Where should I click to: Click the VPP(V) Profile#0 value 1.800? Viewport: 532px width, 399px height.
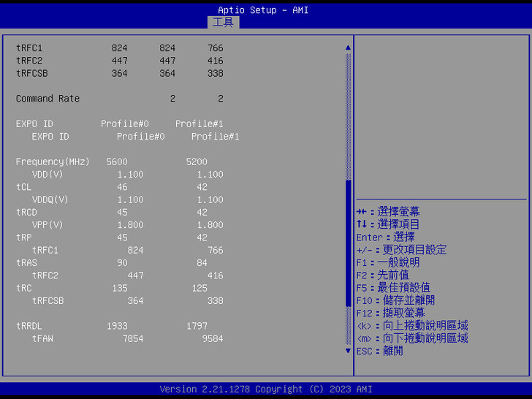130,225
